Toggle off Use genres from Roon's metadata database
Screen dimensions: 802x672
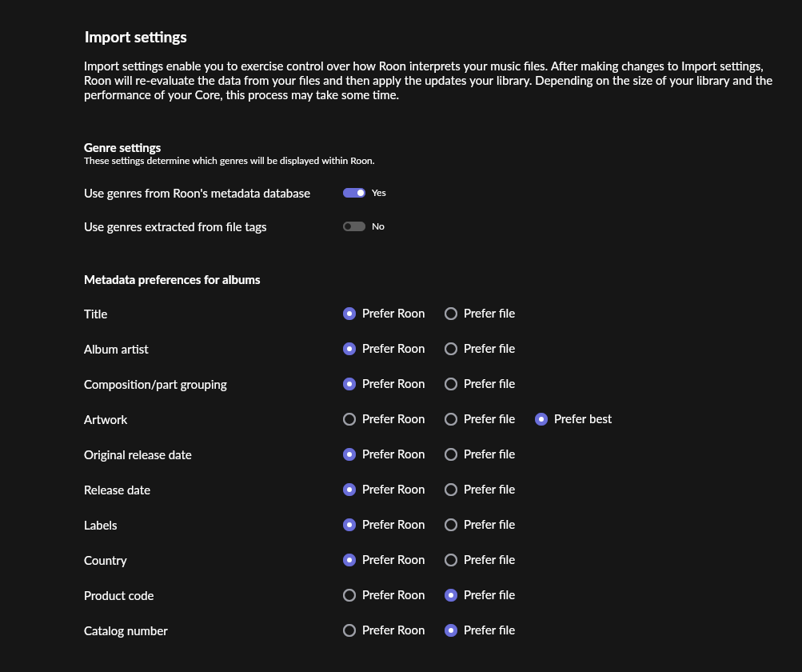click(354, 193)
